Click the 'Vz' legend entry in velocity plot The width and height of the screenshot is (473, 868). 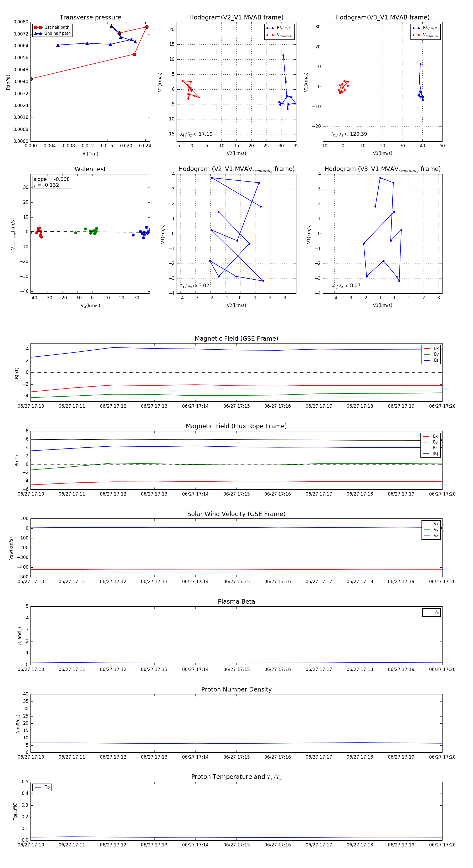(x=431, y=536)
